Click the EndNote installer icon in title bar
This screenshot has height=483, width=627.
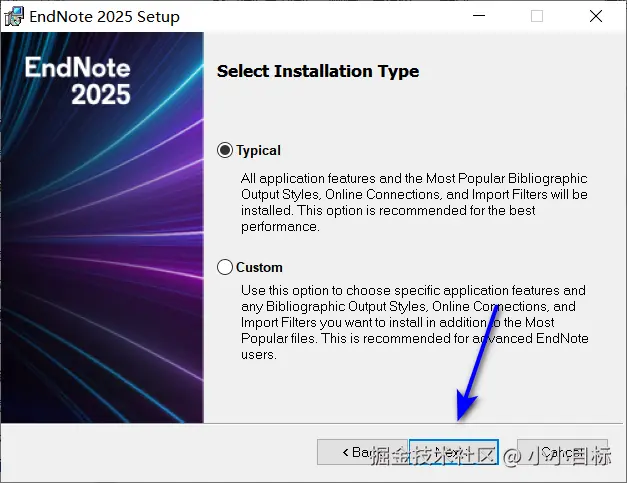tap(14, 17)
